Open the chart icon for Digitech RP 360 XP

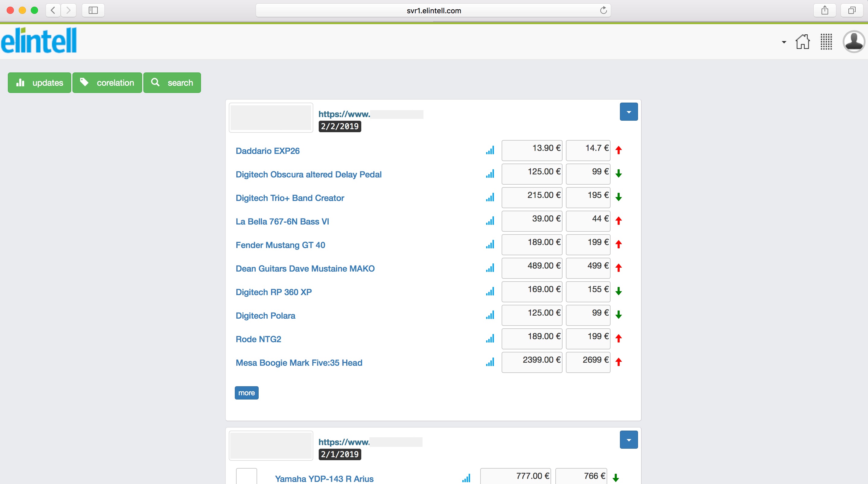490,292
